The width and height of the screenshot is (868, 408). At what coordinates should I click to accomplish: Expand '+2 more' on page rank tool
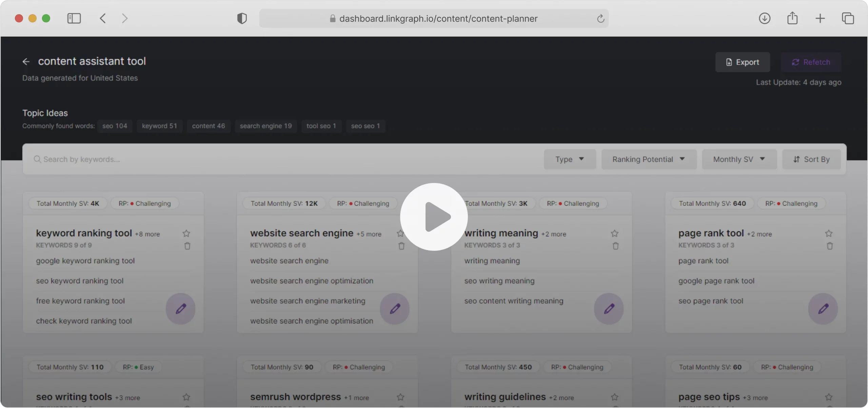pos(759,234)
